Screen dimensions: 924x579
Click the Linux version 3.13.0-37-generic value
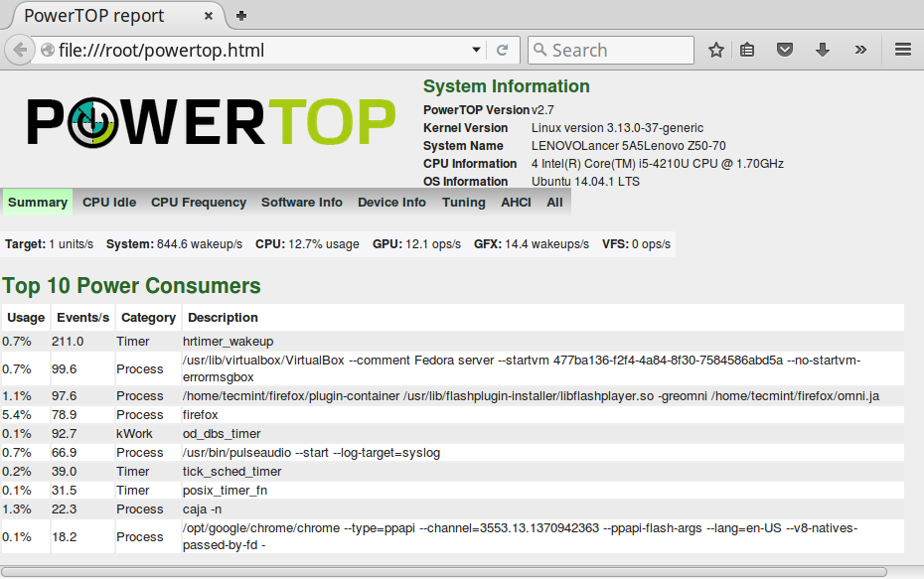coord(618,128)
